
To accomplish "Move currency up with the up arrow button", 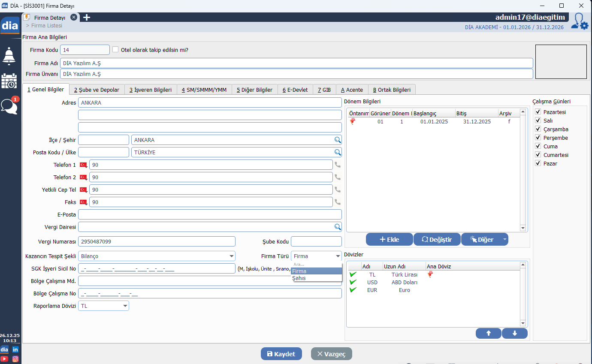I will pos(488,333).
